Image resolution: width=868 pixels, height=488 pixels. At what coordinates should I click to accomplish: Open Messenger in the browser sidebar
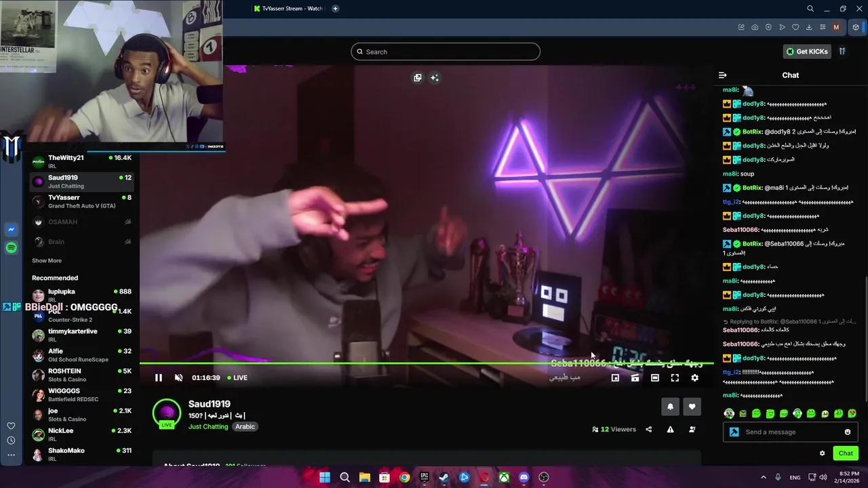(x=11, y=230)
